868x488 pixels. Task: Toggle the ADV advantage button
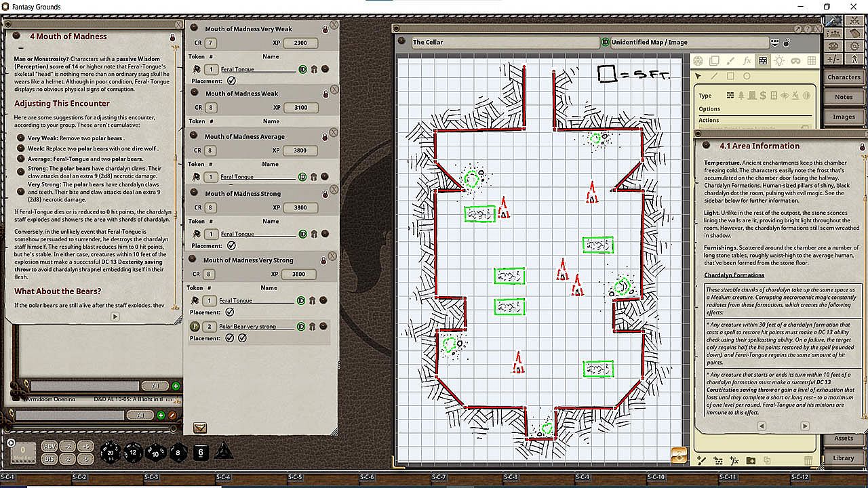point(50,446)
